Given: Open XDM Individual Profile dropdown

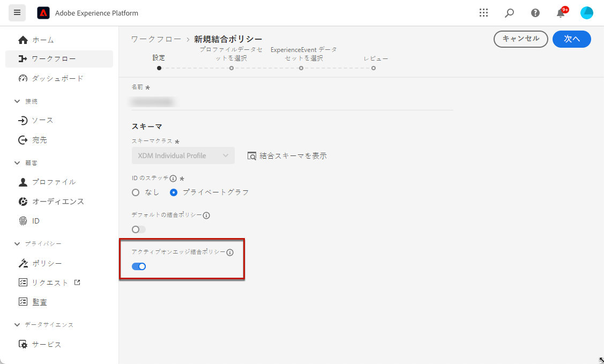Looking at the screenshot, I should click(x=183, y=155).
